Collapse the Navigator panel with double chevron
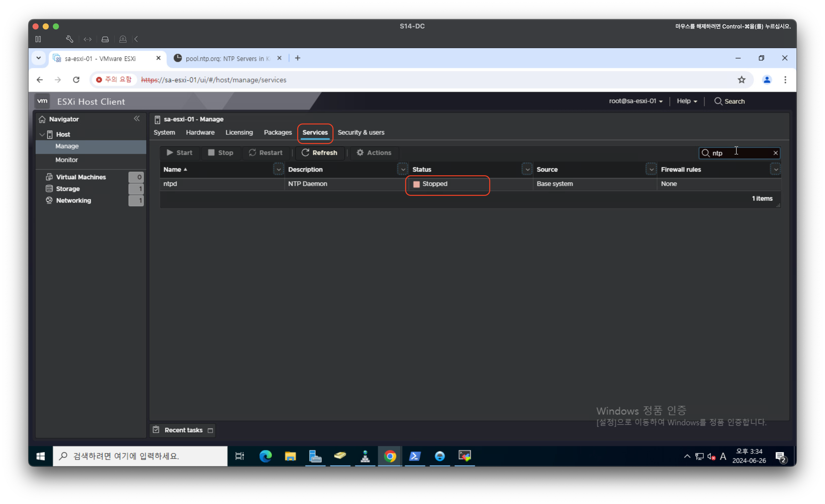Image resolution: width=825 pixels, height=504 pixels. click(137, 119)
